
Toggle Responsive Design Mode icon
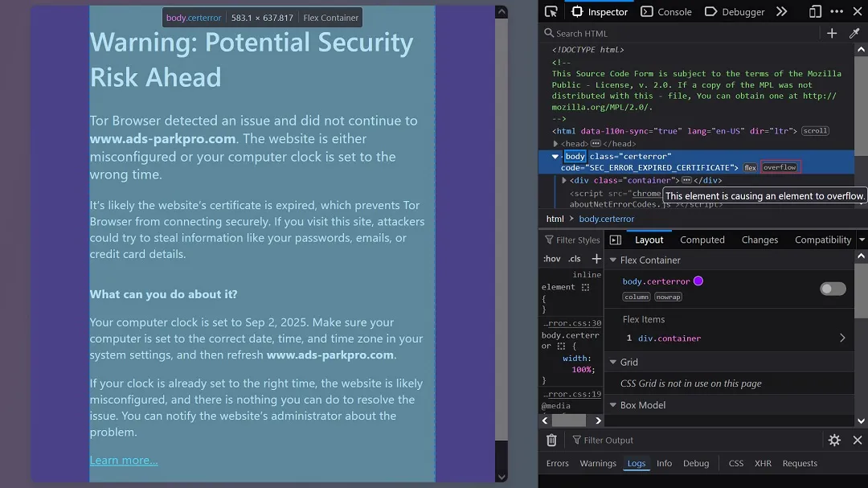(815, 11)
